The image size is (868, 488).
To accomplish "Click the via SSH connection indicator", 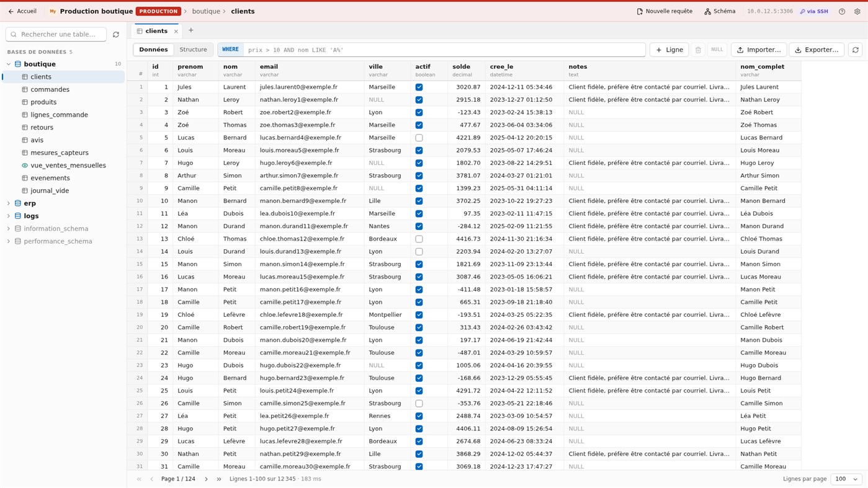I will point(814,11).
